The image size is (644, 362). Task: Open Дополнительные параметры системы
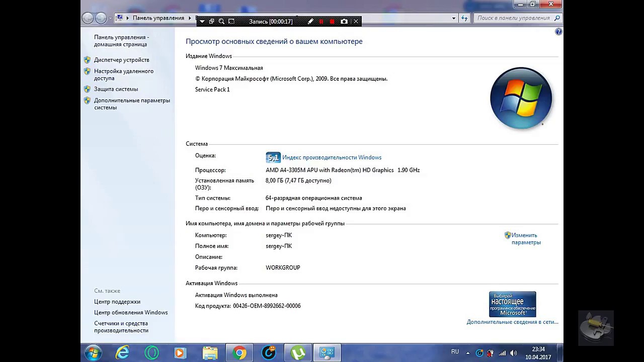click(x=132, y=104)
